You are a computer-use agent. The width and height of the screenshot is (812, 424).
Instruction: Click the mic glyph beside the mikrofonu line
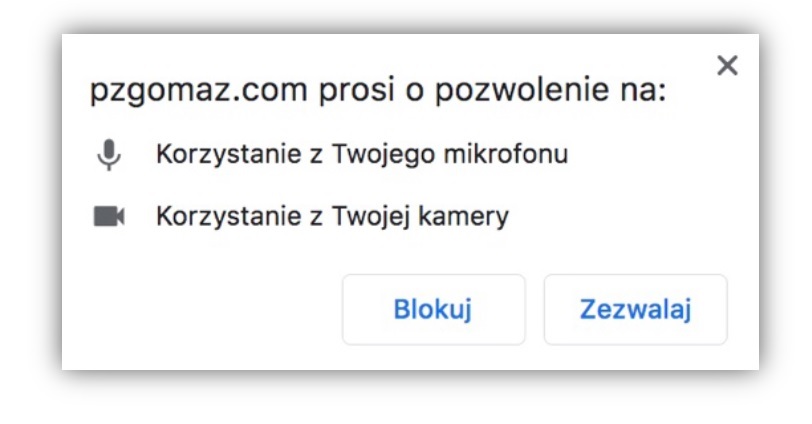pyautogui.click(x=109, y=155)
